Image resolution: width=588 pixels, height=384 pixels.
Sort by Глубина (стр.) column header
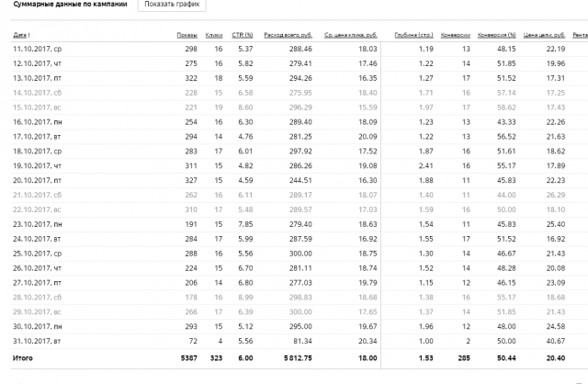coord(413,35)
